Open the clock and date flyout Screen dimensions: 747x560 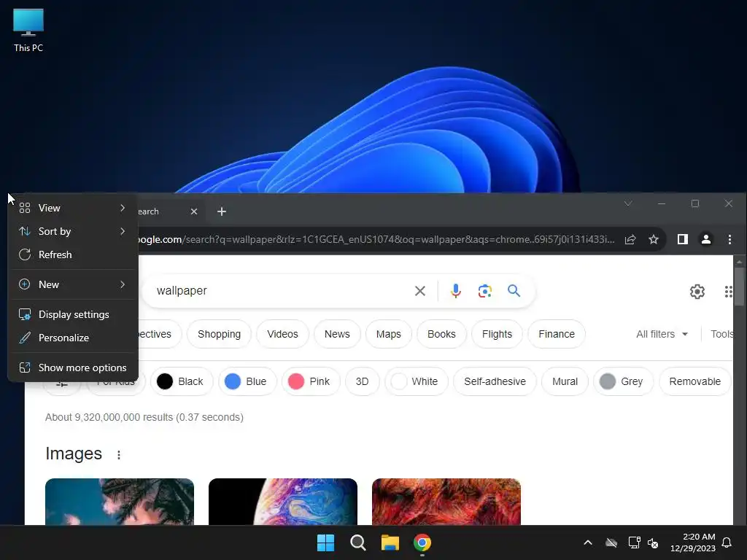tap(693, 542)
